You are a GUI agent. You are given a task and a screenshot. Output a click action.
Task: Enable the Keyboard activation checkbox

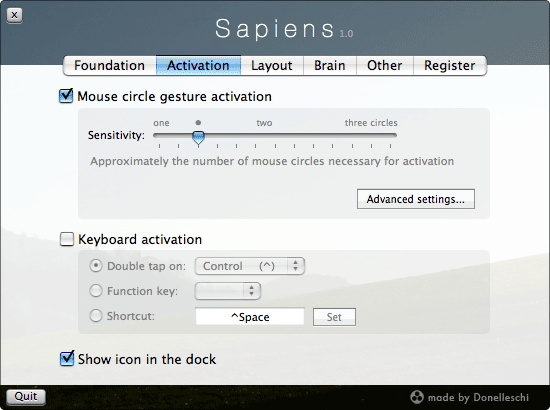pos(67,239)
